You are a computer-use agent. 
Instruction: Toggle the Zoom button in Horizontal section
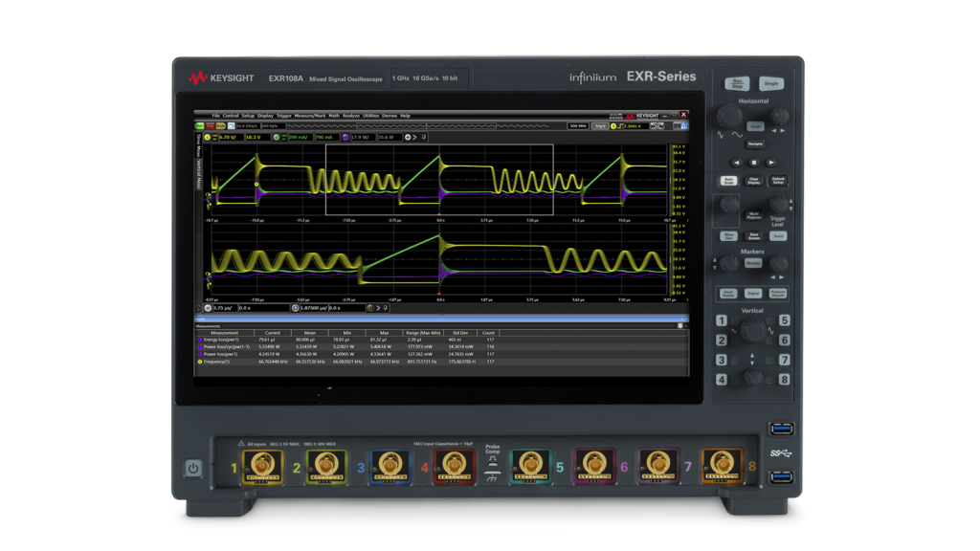[755, 126]
